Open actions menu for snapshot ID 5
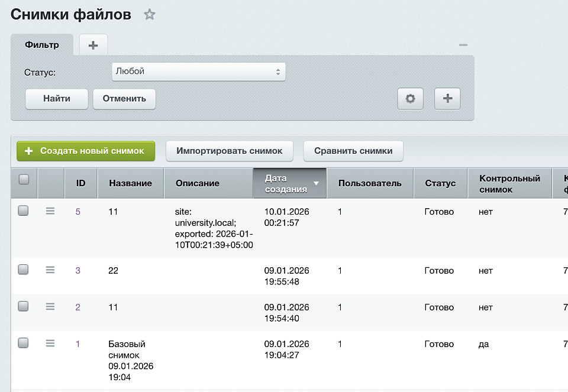This screenshot has width=568, height=392. tap(50, 210)
